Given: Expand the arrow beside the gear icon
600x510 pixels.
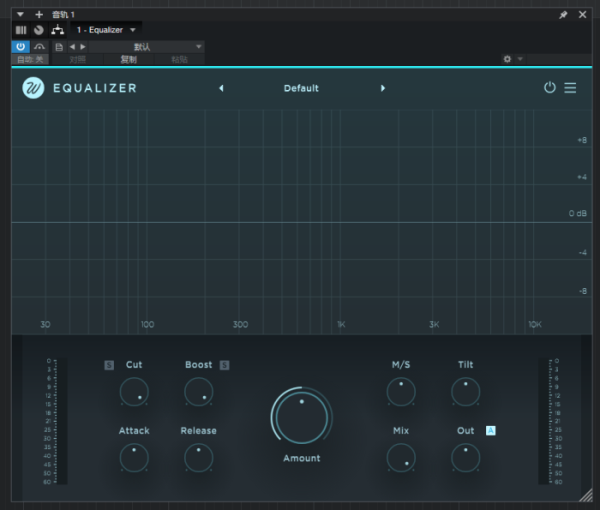Looking at the screenshot, I should click(x=520, y=59).
